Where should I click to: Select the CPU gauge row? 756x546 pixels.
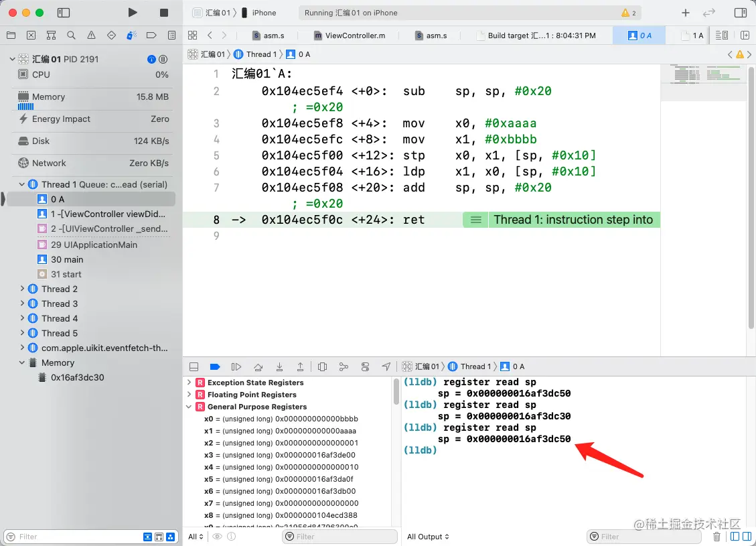coord(92,75)
